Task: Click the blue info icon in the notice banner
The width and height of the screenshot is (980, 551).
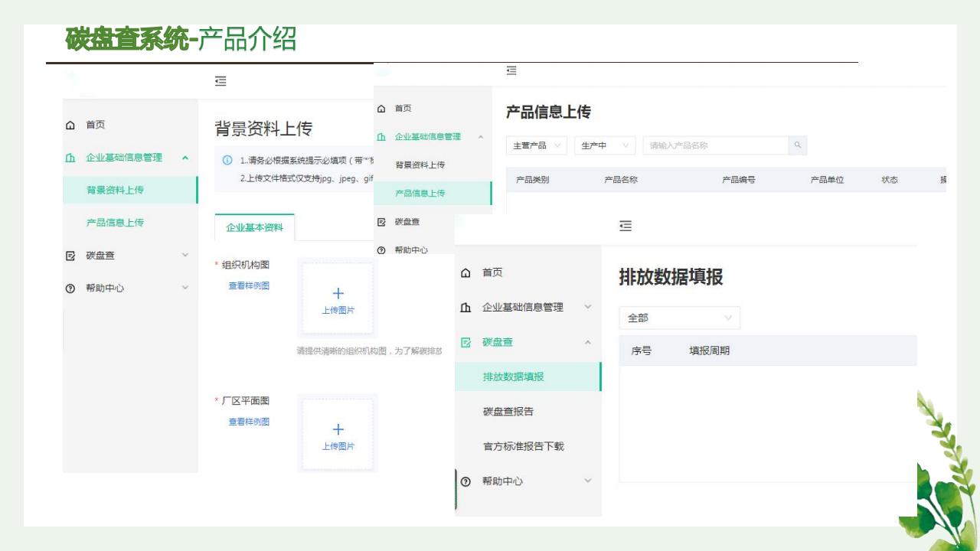Action: [227, 161]
